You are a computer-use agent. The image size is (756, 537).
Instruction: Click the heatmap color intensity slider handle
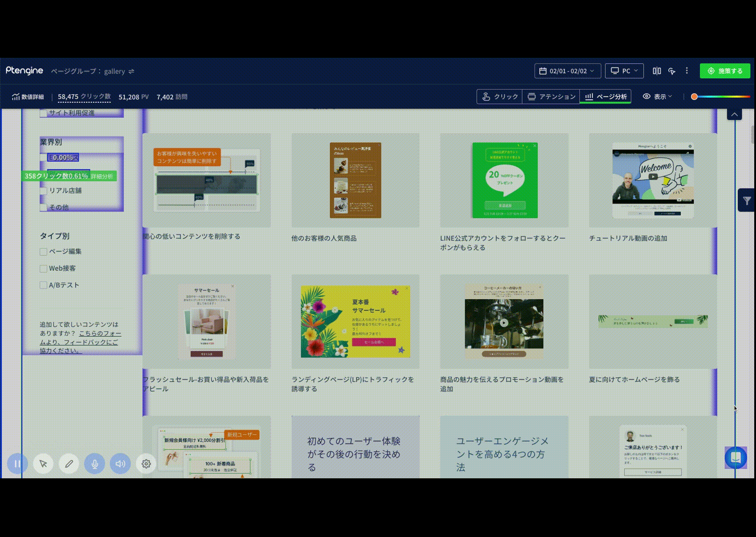click(694, 96)
